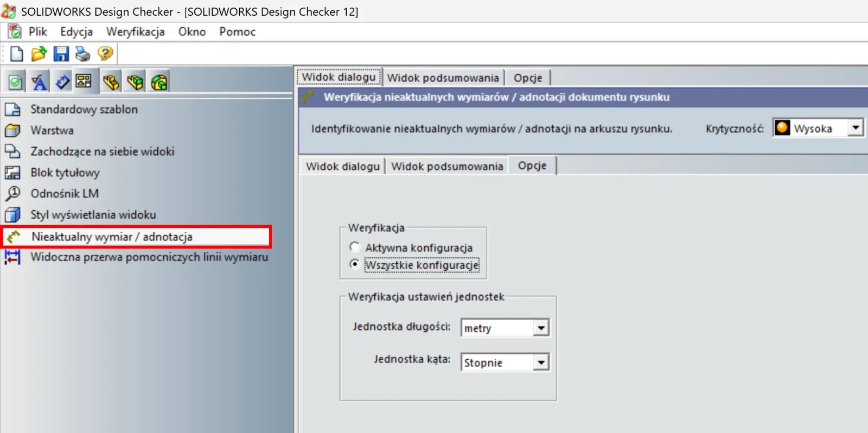Image resolution: width=868 pixels, height=433 pixels.
Task: Open the Krytyczność Wysoka dropdown
Action: 856,128
